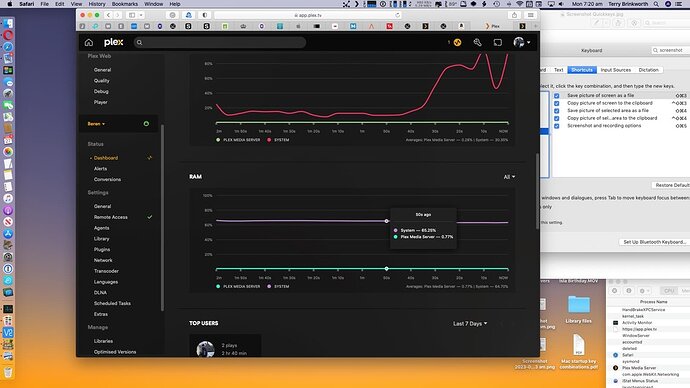Switch to the Input Sources tab
The image size is (690, 388).
pos(616,70)
